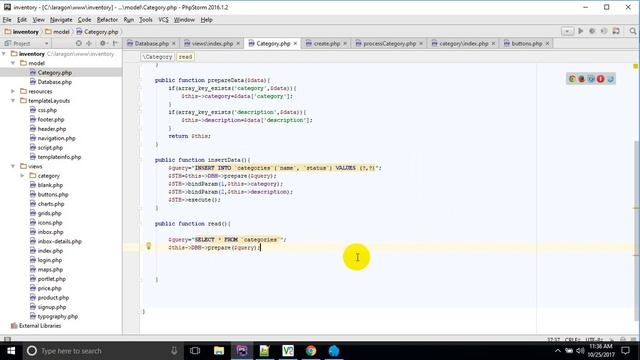Open the run configuration dropdown

tap(567, 31)
